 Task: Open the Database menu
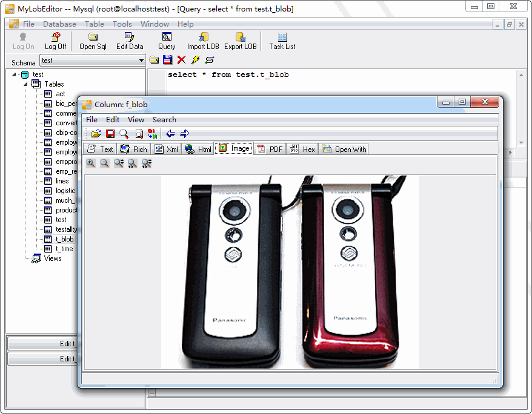59,24
